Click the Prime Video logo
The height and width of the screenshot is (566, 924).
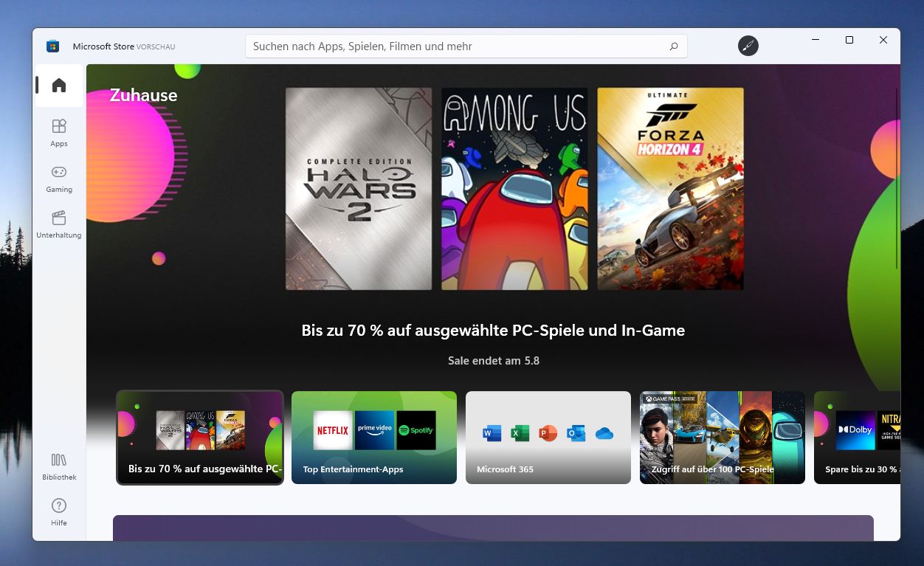coord(374,430)
